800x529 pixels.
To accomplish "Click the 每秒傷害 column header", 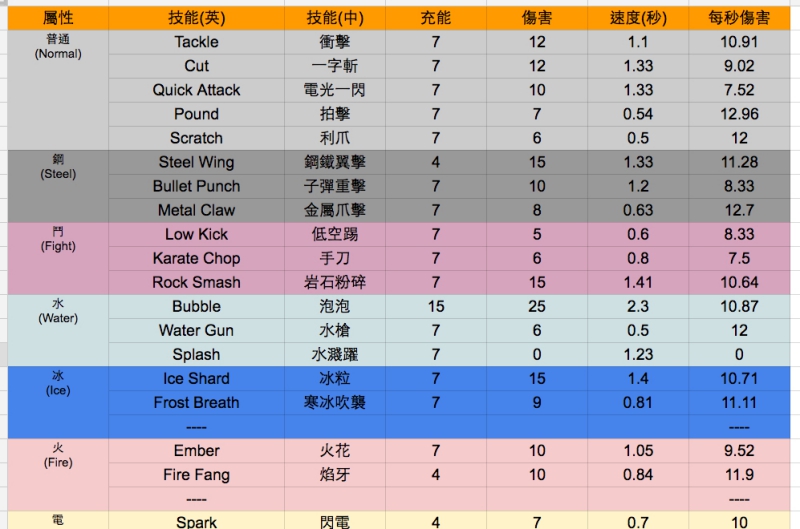I will pyautogui.click(x=739, y=18).
